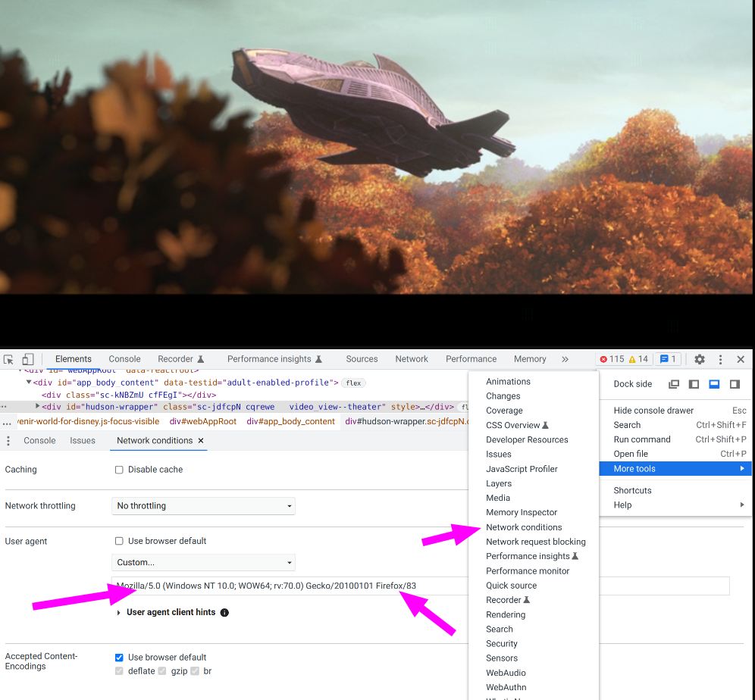
Task: Open the Custom... user agent dropdown
Action: pos(203,562)
